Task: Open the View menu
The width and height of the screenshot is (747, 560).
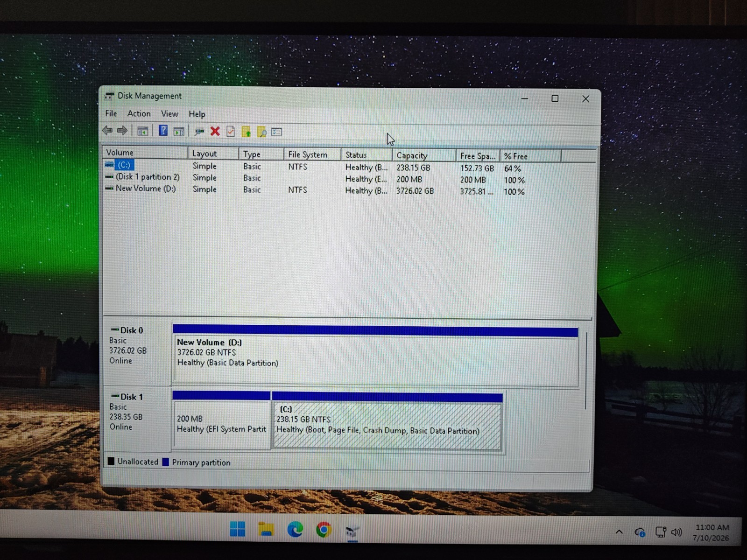Action: point(169,114)
